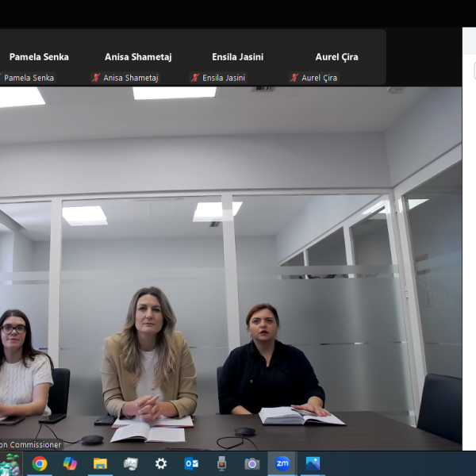Launch Microsoft Copilot from the taskbar
476x476 pixels.
tap(70, 463)
